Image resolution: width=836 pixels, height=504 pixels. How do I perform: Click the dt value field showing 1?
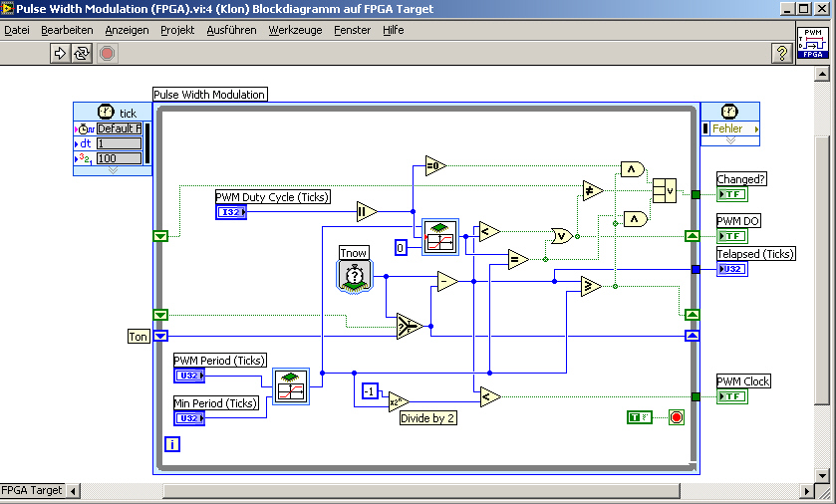tap(119, 143)
